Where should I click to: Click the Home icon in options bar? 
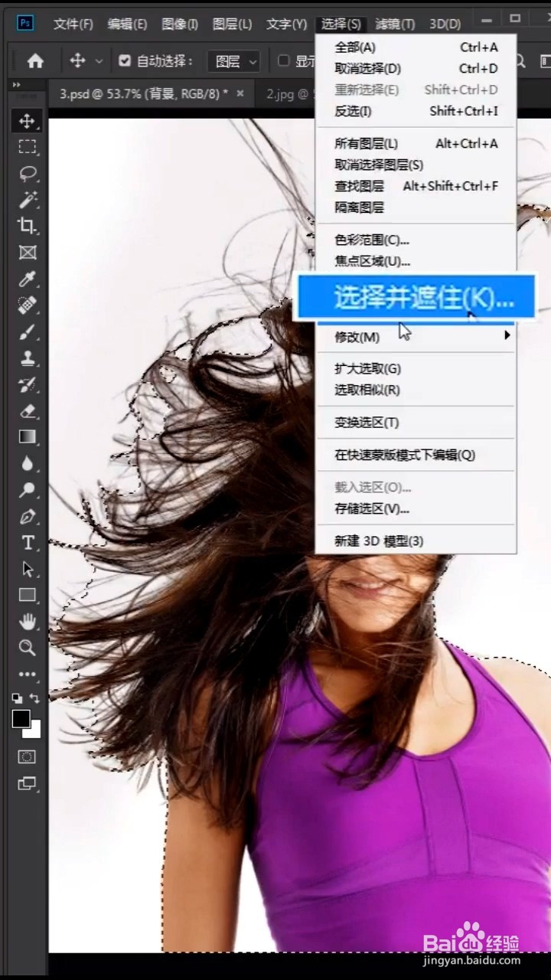click(x=35, y=61)
